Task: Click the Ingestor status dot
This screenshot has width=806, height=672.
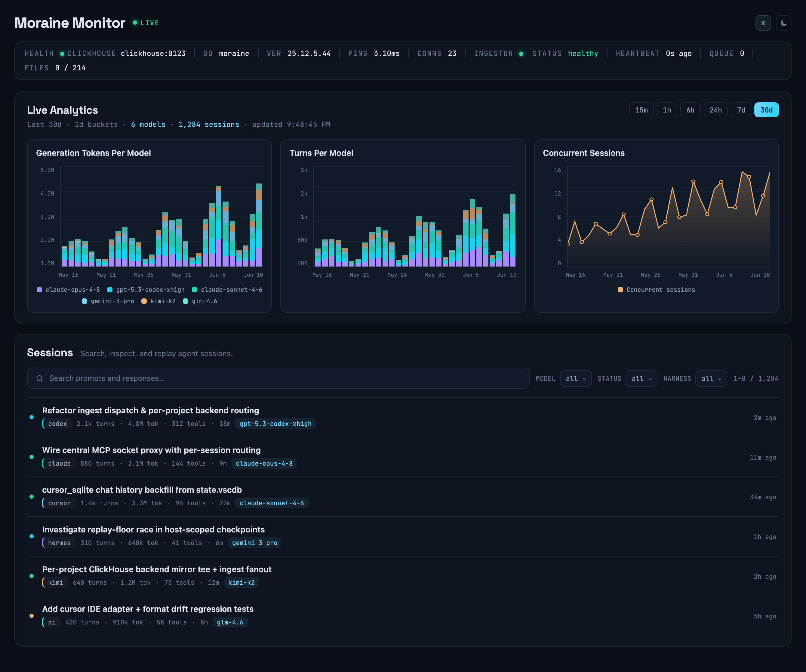Action: click(x=521, y=54)
